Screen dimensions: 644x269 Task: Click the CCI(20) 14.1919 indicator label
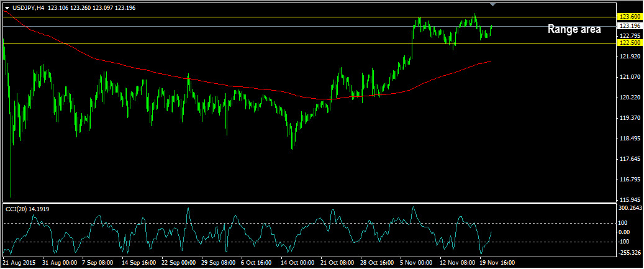[27, 209]
